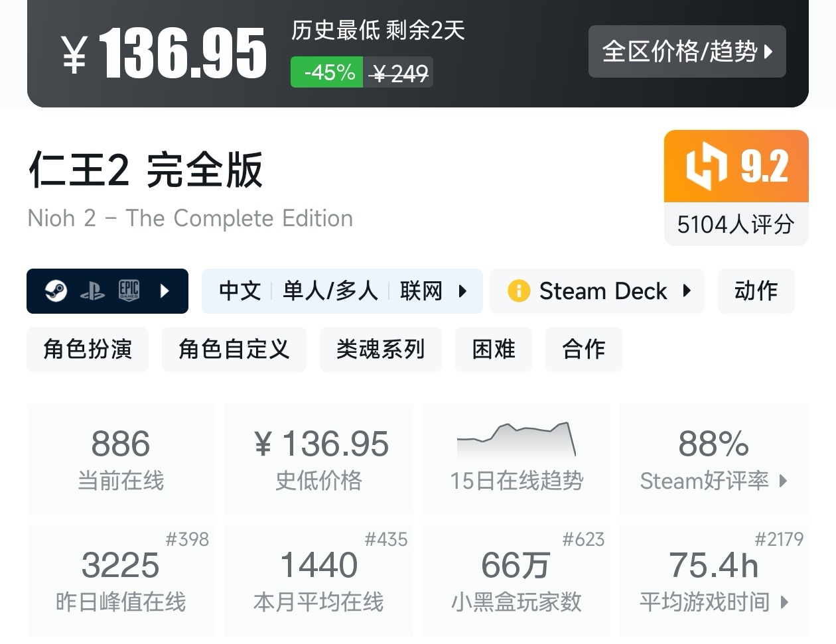Select the 类魂系列 tag

point(380,349)
